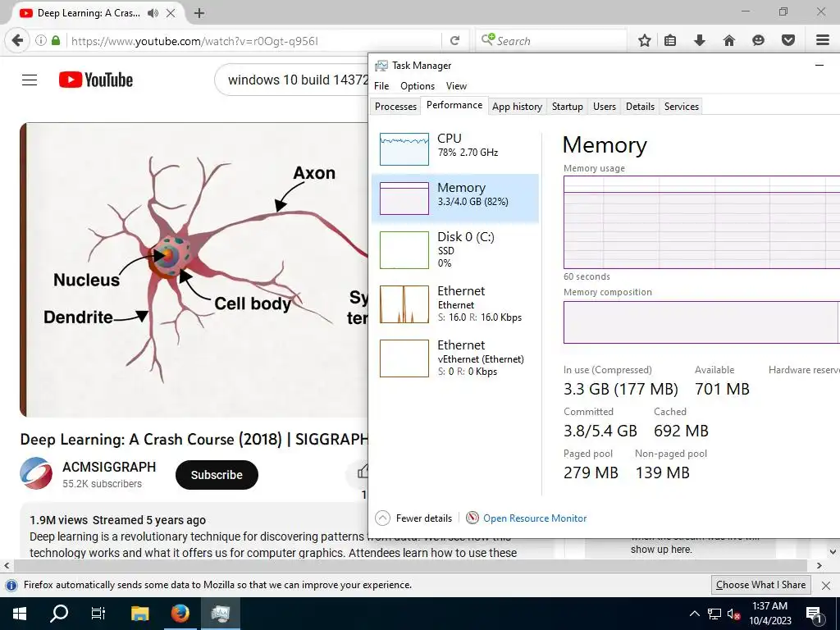Click the scroll-right arrow of horizontal scrollbar

click(x=819, y=565)
